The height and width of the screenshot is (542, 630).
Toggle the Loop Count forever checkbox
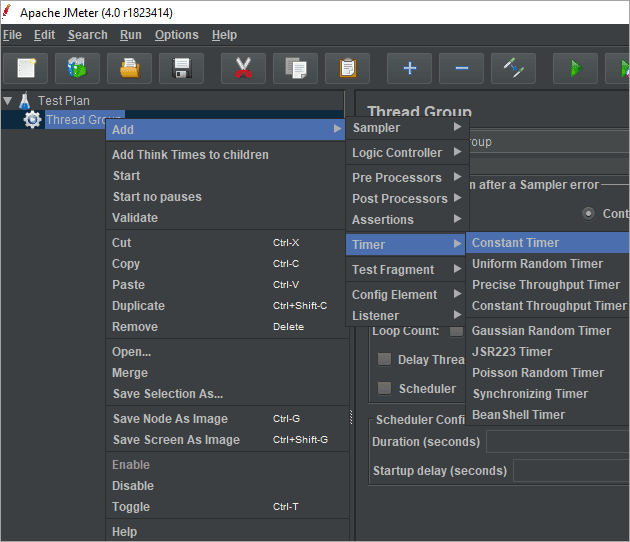click(456, 331)
